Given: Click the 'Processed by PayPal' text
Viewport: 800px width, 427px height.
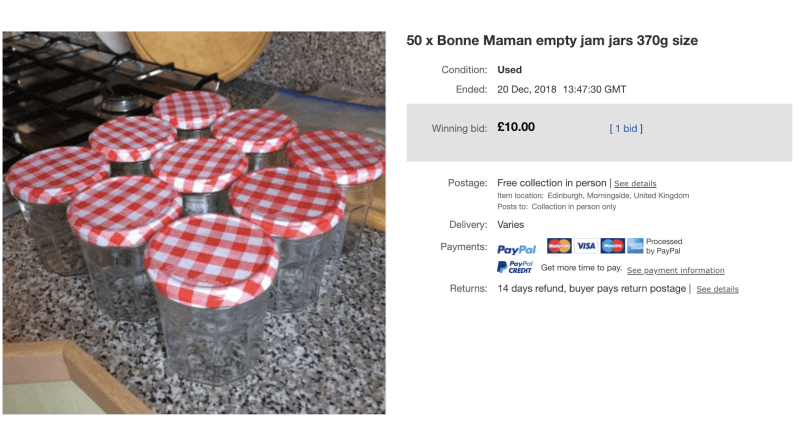Looking at the screenshot, I should [x=664, y=246].
